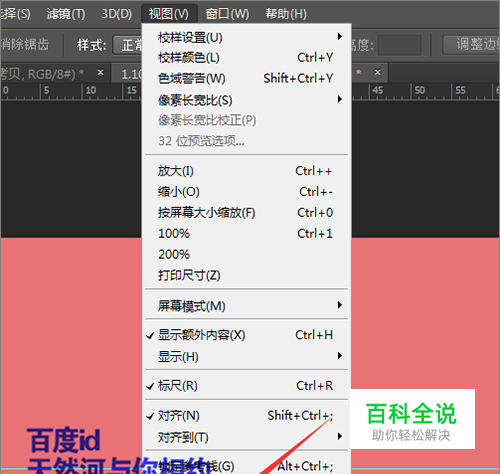Image resolution: width=500 pixels, height=474 pixels.
Task: Choose 校样颜色(L) menu entry
Action: (247, 58)
